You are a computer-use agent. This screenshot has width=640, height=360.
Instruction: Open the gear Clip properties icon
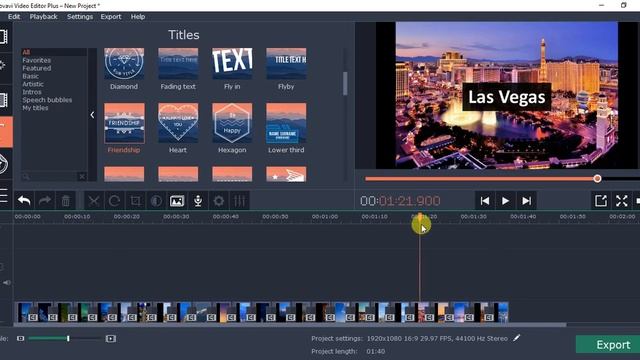219,200
